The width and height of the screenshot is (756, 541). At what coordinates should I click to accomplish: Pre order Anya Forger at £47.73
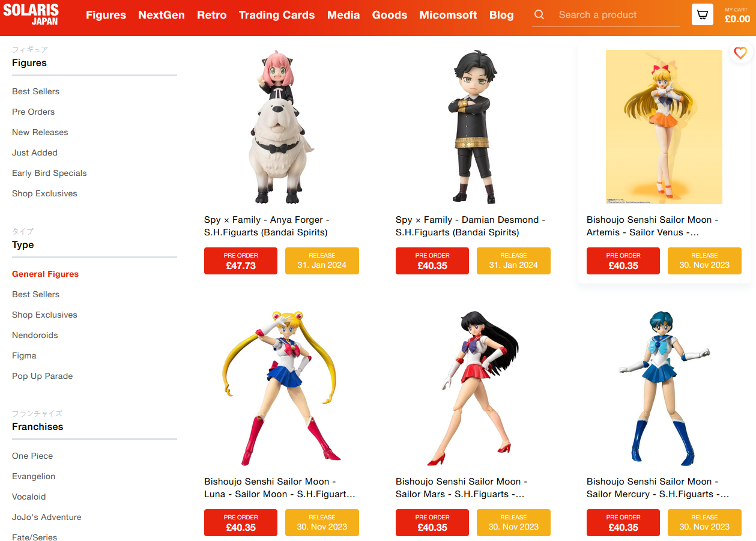(241, 261)
